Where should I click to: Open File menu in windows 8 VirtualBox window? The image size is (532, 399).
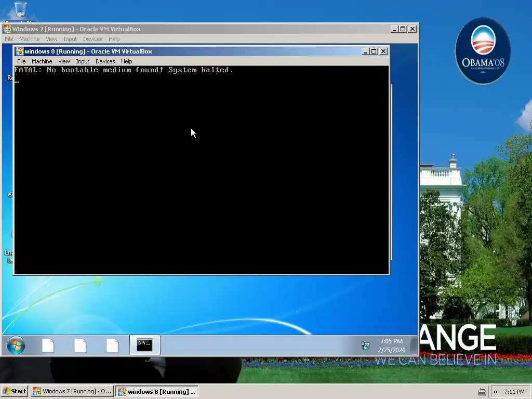pos(21,61)
